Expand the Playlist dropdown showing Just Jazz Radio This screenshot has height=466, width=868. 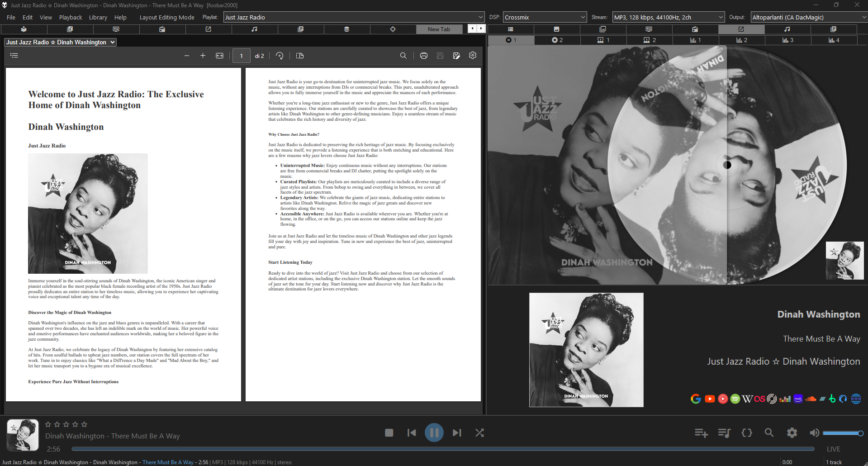(x=354, y=17)
